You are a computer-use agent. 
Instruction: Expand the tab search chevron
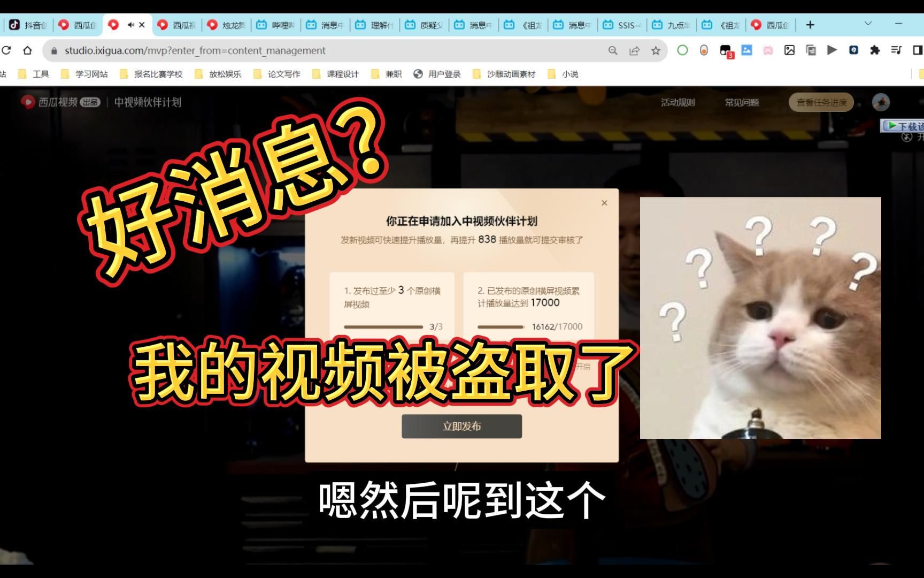click(868, 23)
